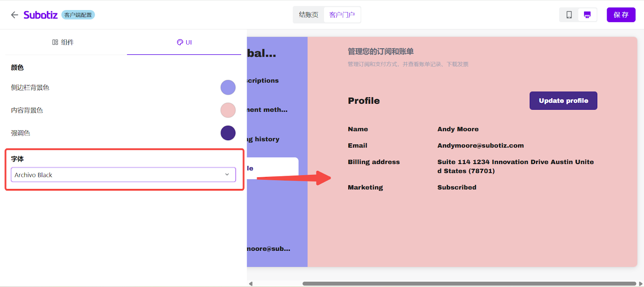Open sidebar background color swatch
644x287 pixels.
pyautogui.click(x=228, y=87)
